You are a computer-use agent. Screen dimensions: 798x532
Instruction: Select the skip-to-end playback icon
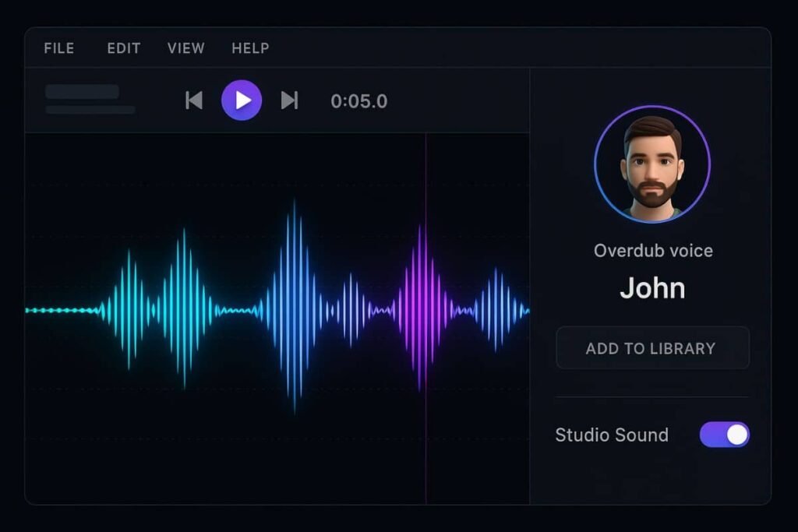(290, 100)
